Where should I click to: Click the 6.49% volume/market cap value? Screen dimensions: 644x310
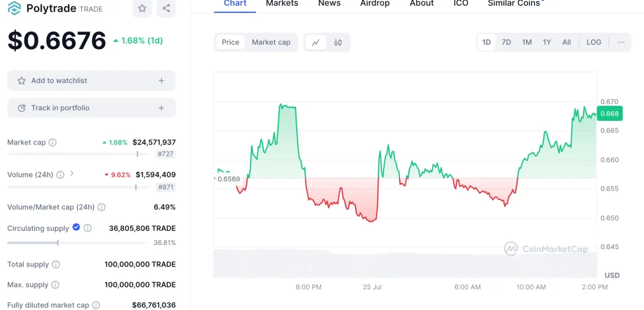[x=165, y=207]
